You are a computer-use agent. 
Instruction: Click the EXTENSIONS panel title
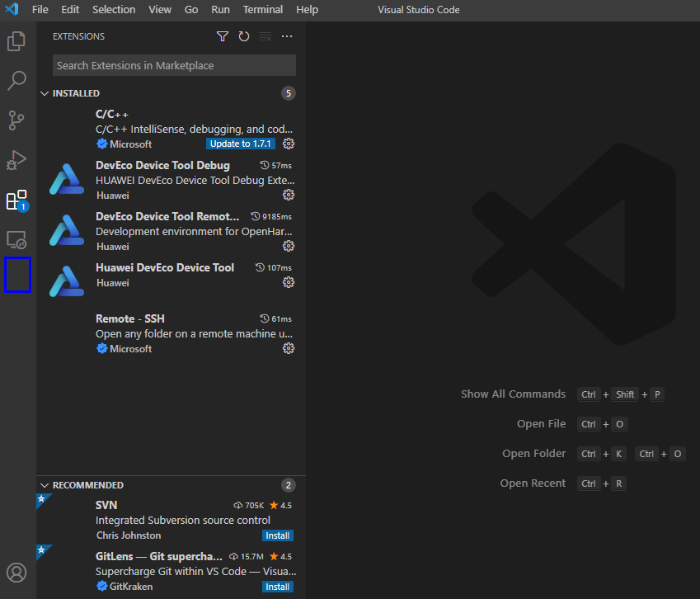(x=78, y=36)
